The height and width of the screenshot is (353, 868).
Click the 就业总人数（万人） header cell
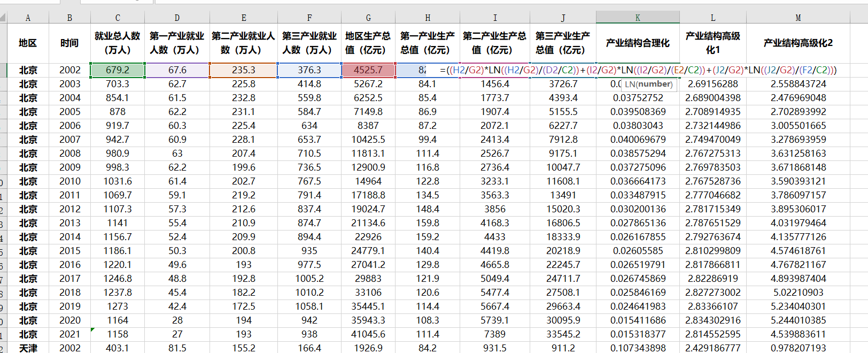coord(118,43)
